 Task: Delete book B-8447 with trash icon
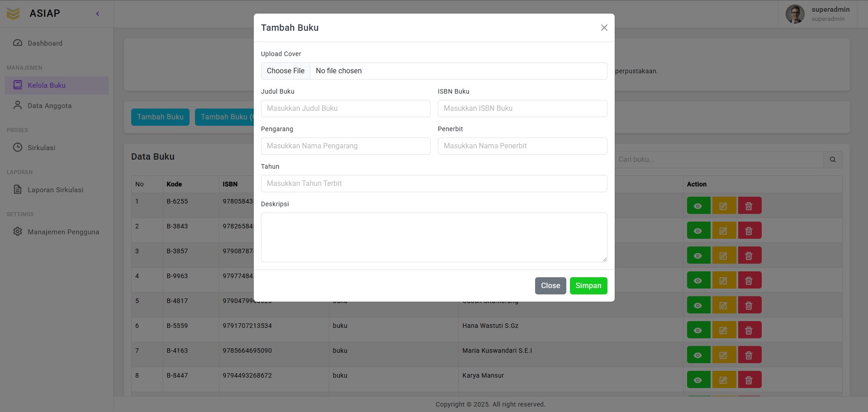click(749, 380)
